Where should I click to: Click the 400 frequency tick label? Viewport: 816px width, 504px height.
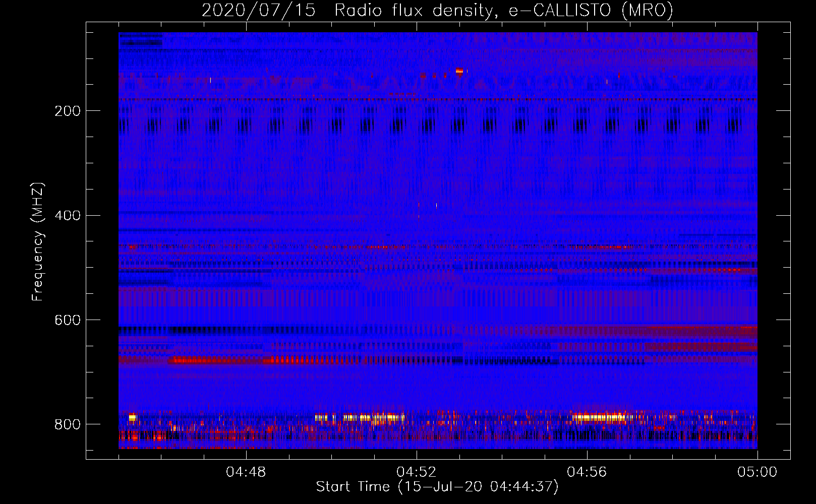(68, 216)
